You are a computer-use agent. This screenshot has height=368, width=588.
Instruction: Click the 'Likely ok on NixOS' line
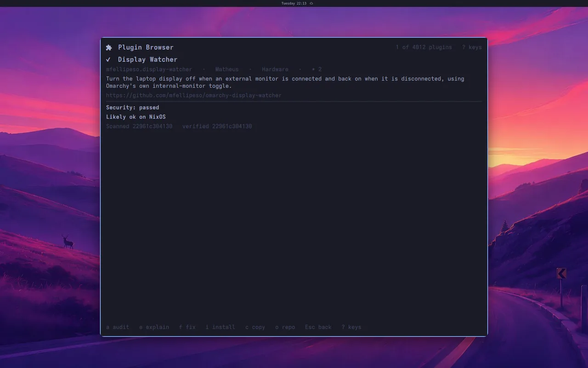click(136, 117)
